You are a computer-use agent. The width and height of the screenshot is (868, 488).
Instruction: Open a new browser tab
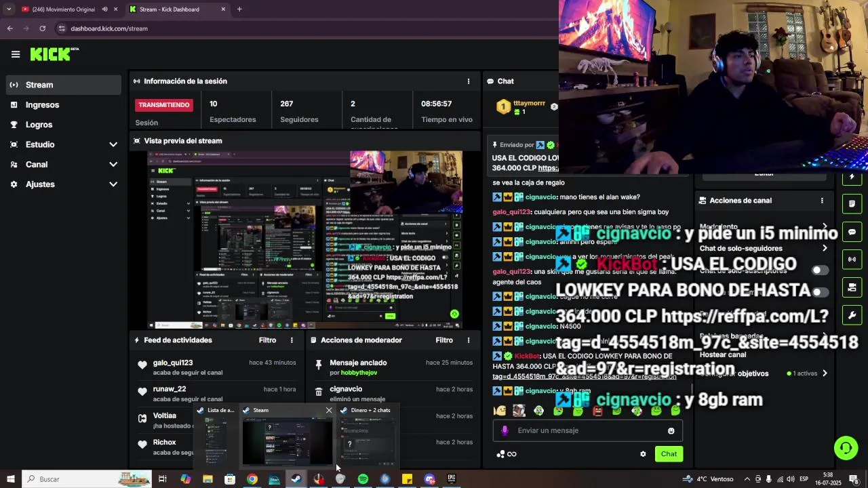(x=239, y=9)
